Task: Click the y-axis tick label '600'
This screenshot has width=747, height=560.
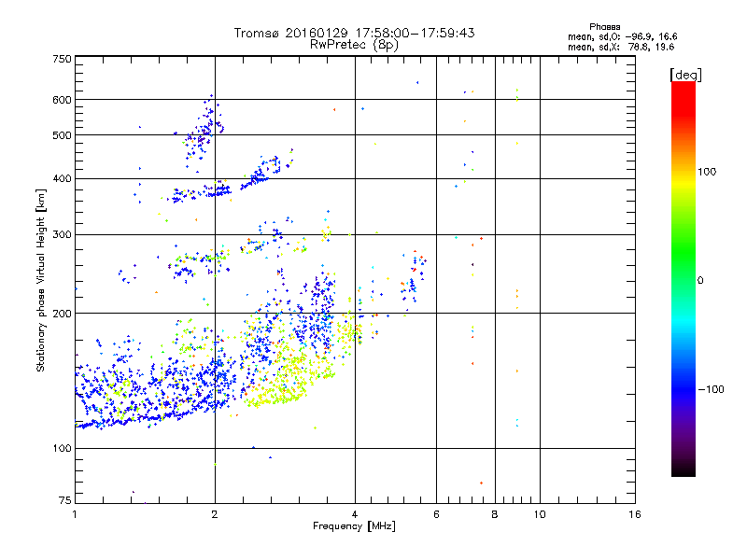Action: 62,100
